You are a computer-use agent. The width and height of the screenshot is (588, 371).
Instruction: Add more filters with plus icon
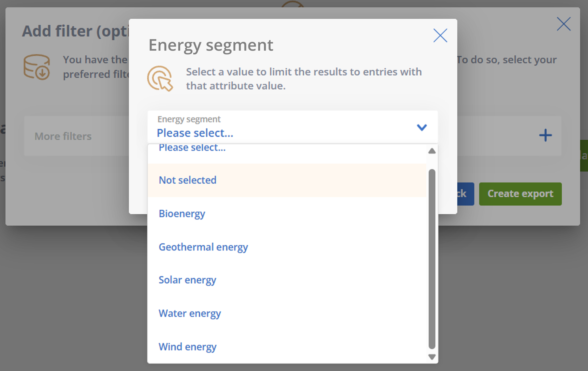pyautogui.click(x=546, y=135)
